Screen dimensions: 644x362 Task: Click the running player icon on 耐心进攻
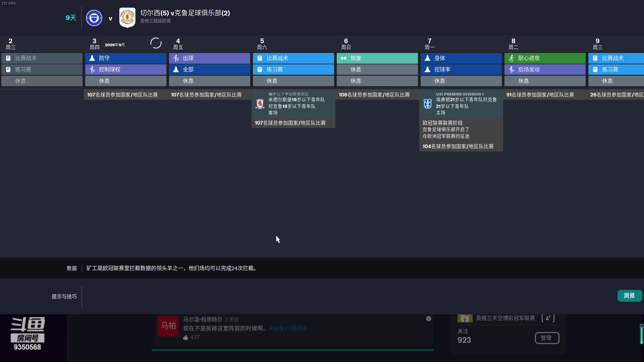(511, 58)
